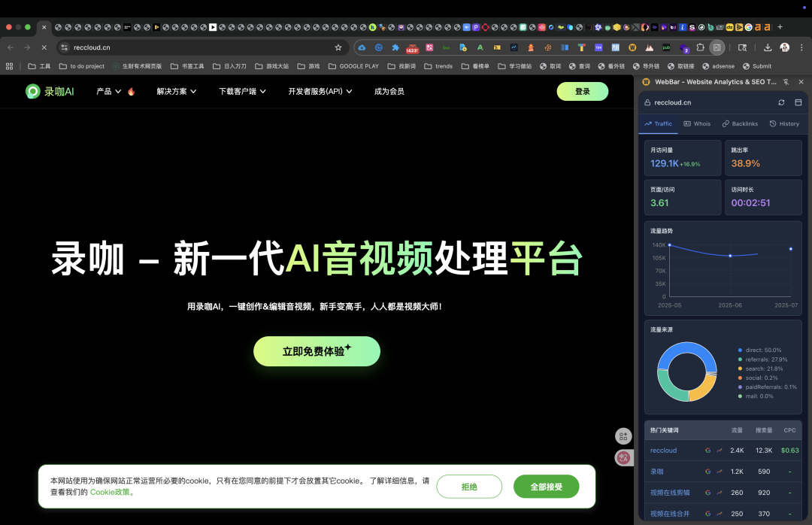The image size is (812, 525).
Task: Click the TDK extension icon
Action: click(598, 47)
